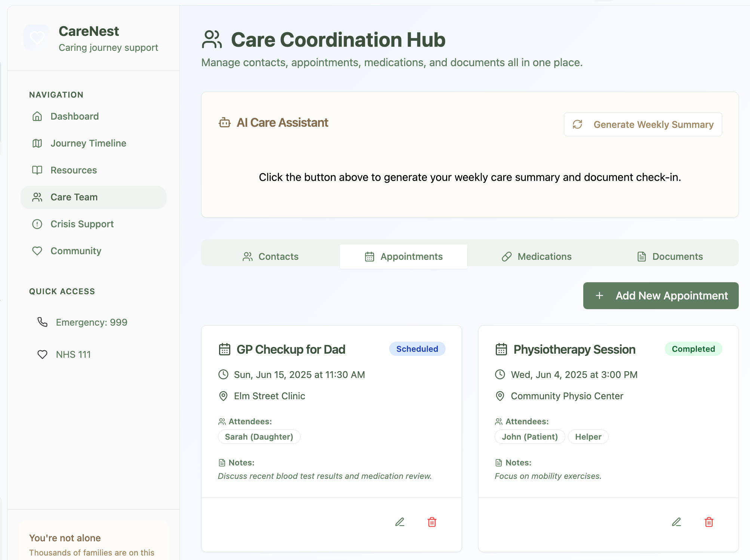
Task: Click the AI Care Assistant robot icon
Action: click(x=224, y=123)
